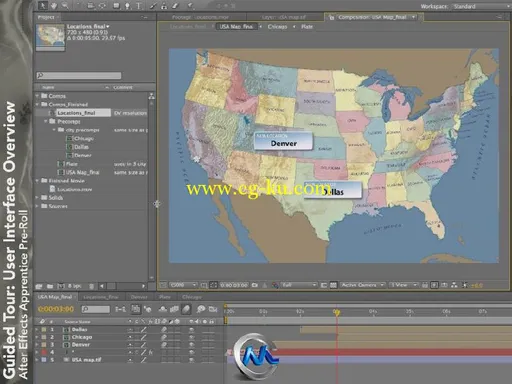This screenshot has width=512, height=384.
Task: Select the Selection arrow tool
Action: [43, 5]
